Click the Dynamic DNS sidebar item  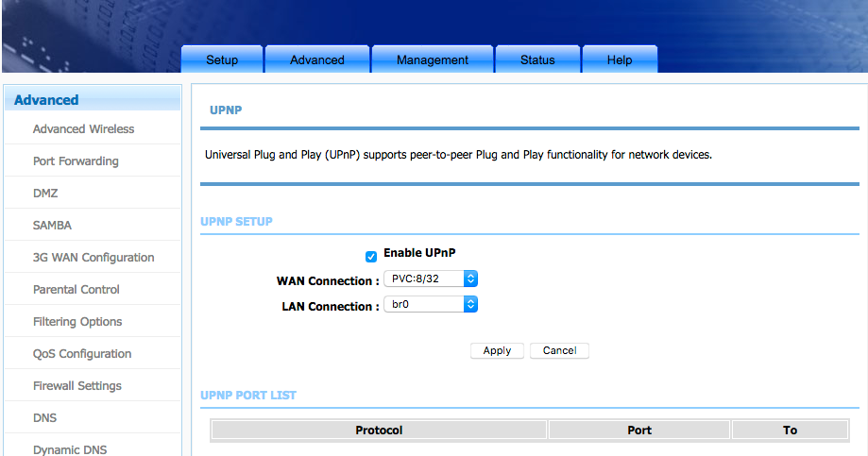(70, 449)
